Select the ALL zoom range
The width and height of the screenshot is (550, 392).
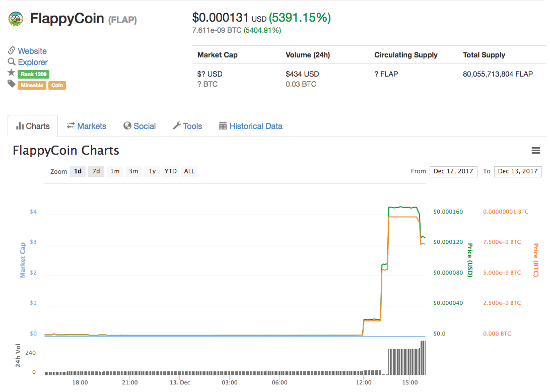pyautogui.click(x=189, y=171)
